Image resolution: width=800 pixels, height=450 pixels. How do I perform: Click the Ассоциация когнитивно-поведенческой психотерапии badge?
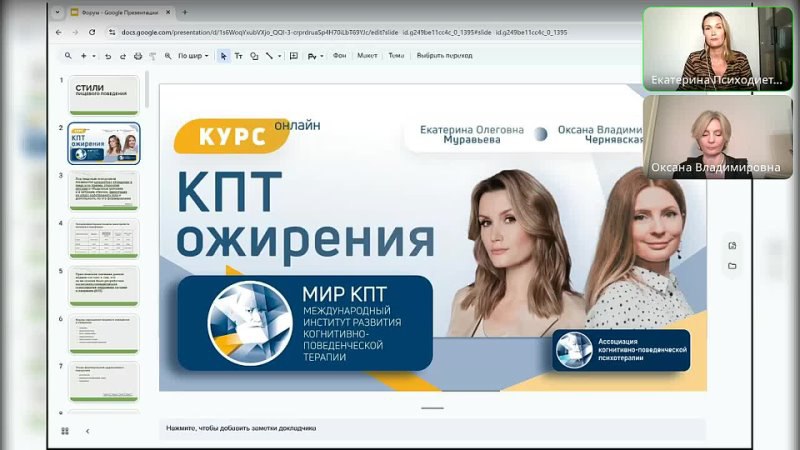[x=621, y=350]
